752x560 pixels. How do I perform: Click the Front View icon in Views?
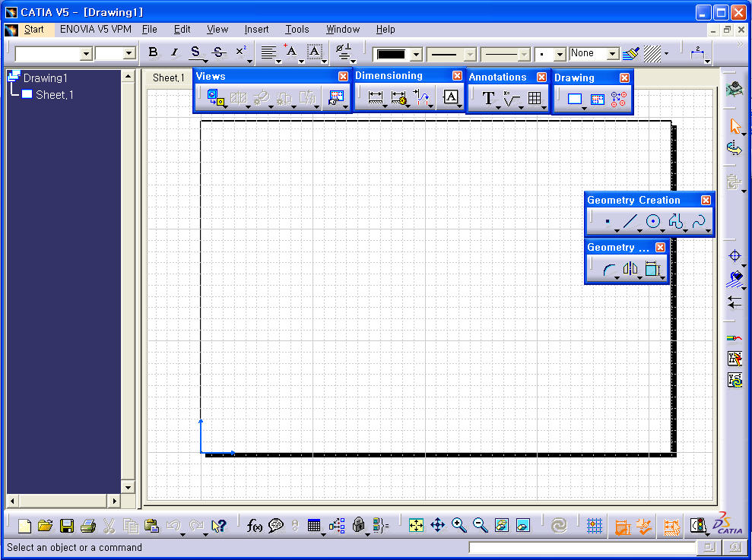[215, 98]
